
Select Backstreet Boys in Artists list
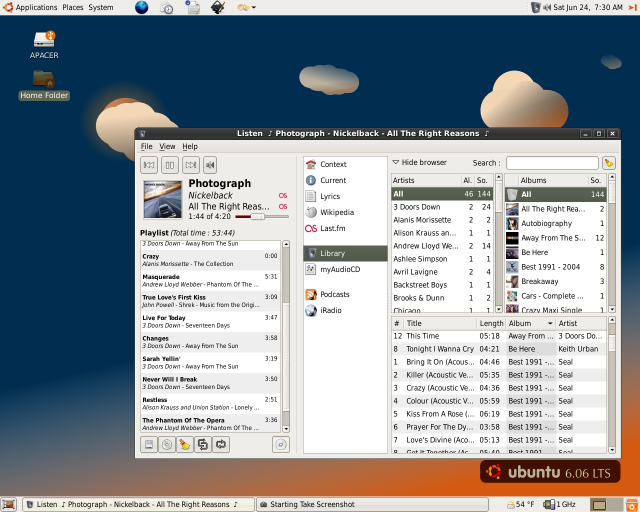(x=442, y=285)
